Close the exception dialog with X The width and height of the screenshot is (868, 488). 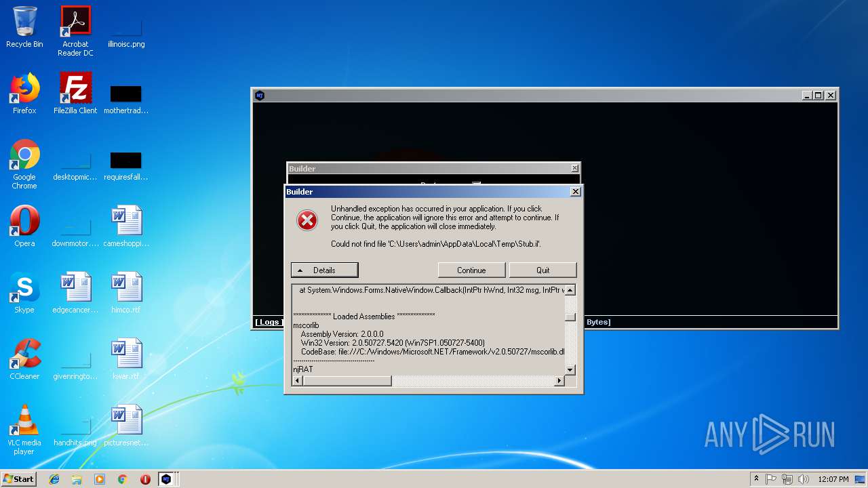point(576,192)
